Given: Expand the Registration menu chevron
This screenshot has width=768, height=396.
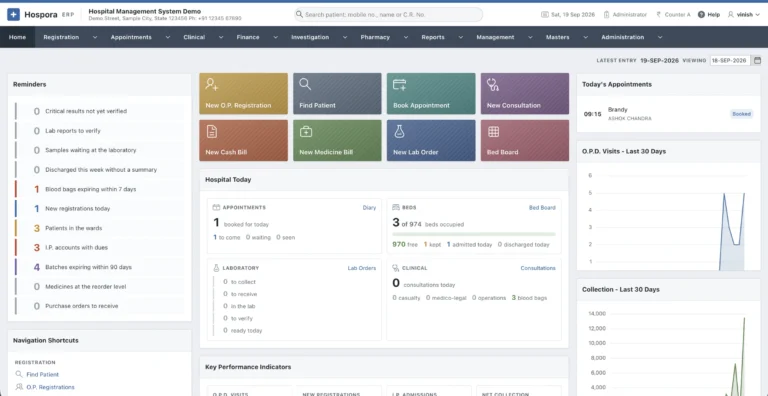Looking at the screenshot, I should point(95,37).
